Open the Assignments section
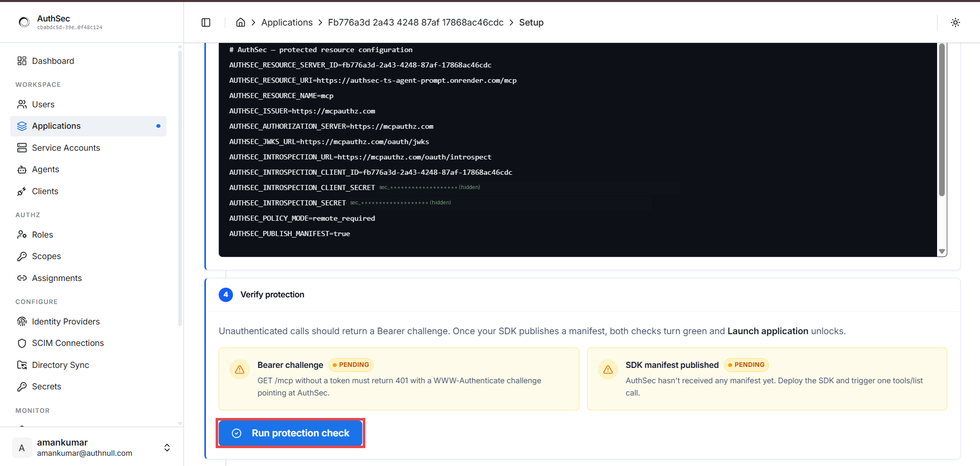This screenshot has height=466, width=980. 88,278
